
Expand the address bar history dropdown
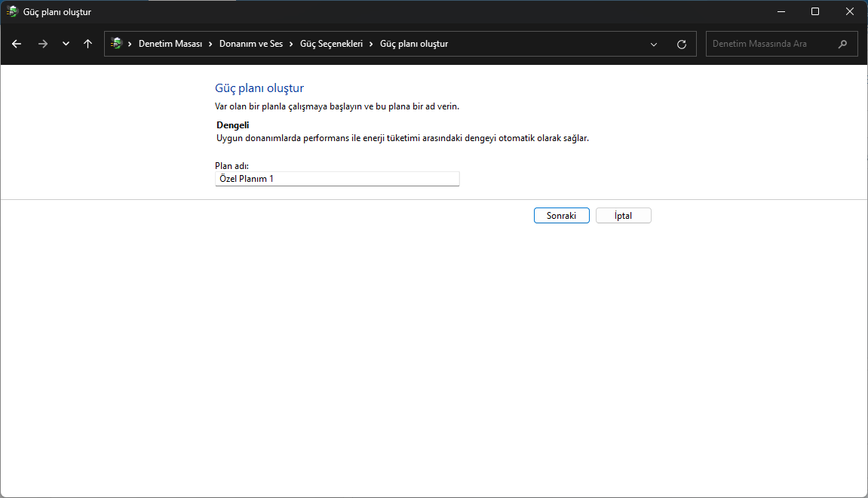click(x=654, y=45)
